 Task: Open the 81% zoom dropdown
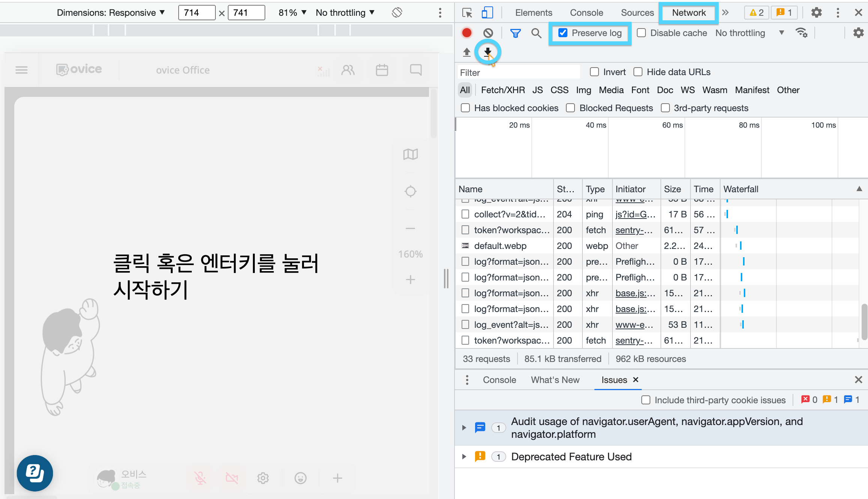pyautogui.click(x=292, y=13)
